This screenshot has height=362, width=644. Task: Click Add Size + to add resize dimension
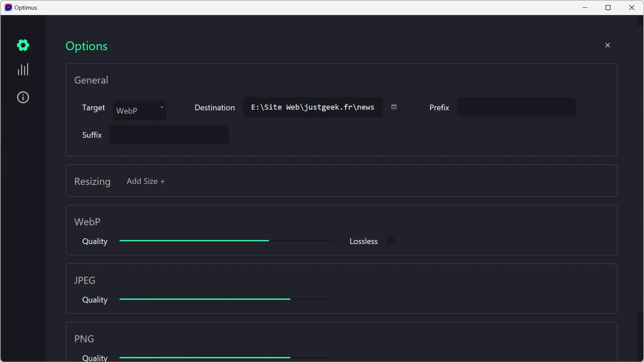click(145, 181)
